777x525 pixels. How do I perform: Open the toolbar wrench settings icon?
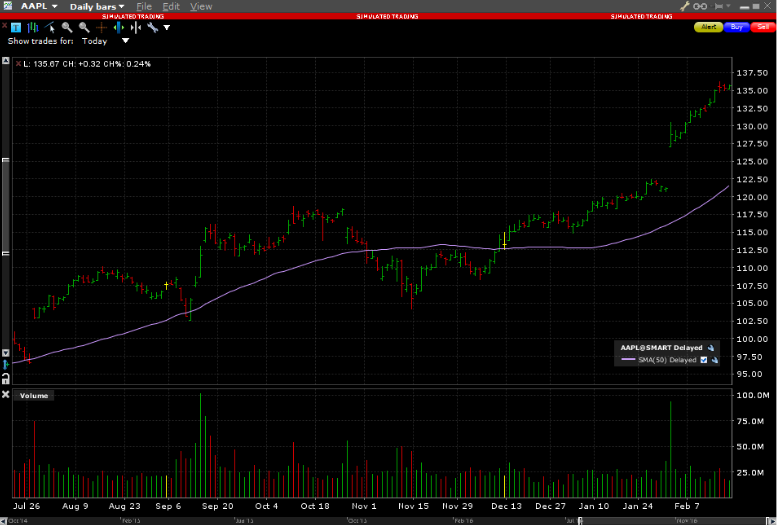[153, 27]
